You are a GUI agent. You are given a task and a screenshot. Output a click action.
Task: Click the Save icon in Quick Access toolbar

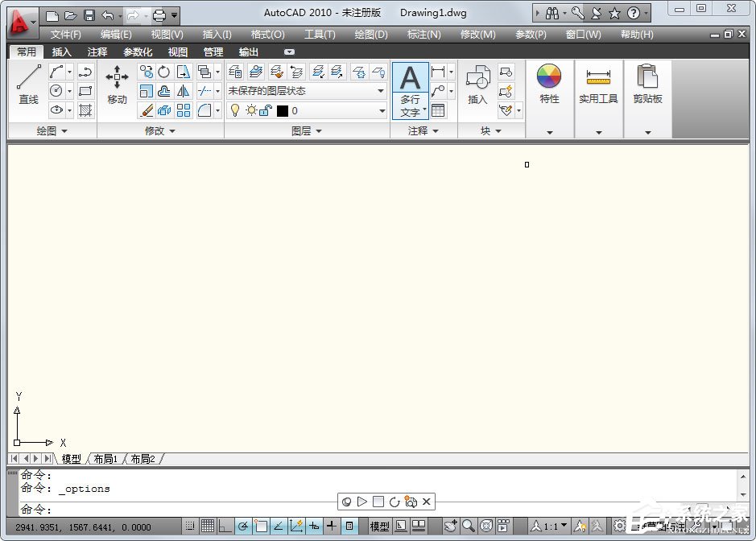(x=90, y=14)
